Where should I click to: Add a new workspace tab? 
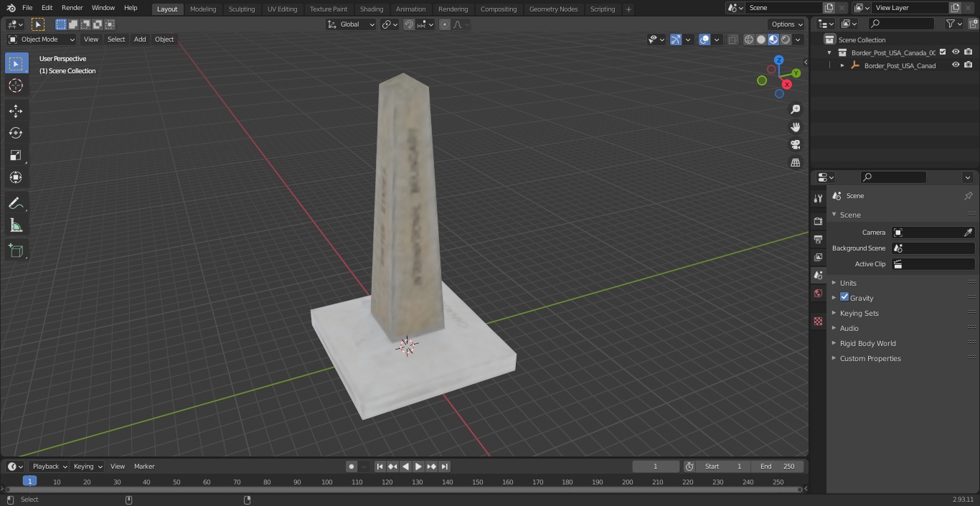pos(628,9)
